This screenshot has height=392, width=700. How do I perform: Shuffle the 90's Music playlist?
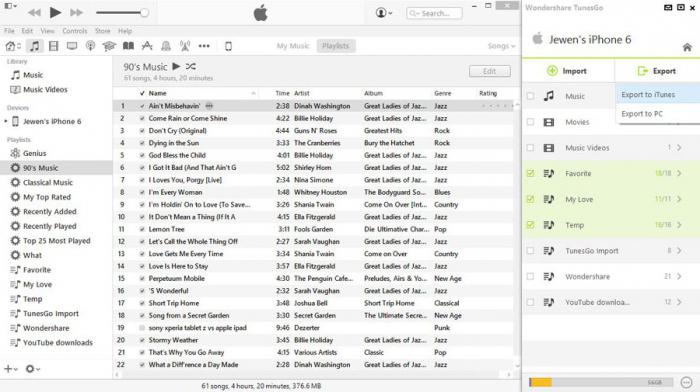click(191, 67)
